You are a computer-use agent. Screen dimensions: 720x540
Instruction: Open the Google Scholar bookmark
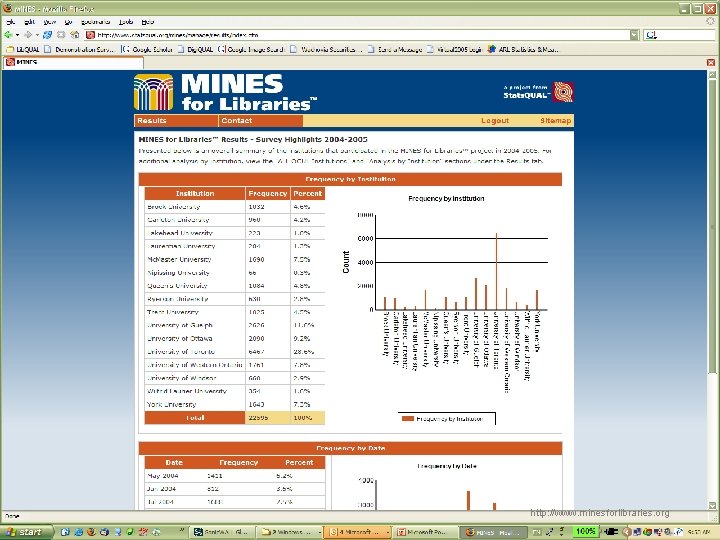[147, 49]
